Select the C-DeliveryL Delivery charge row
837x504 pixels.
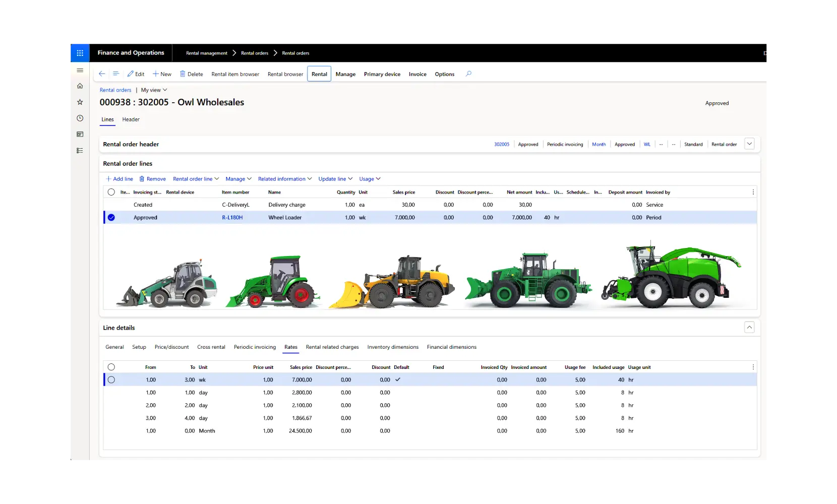(x=430, y=205)
